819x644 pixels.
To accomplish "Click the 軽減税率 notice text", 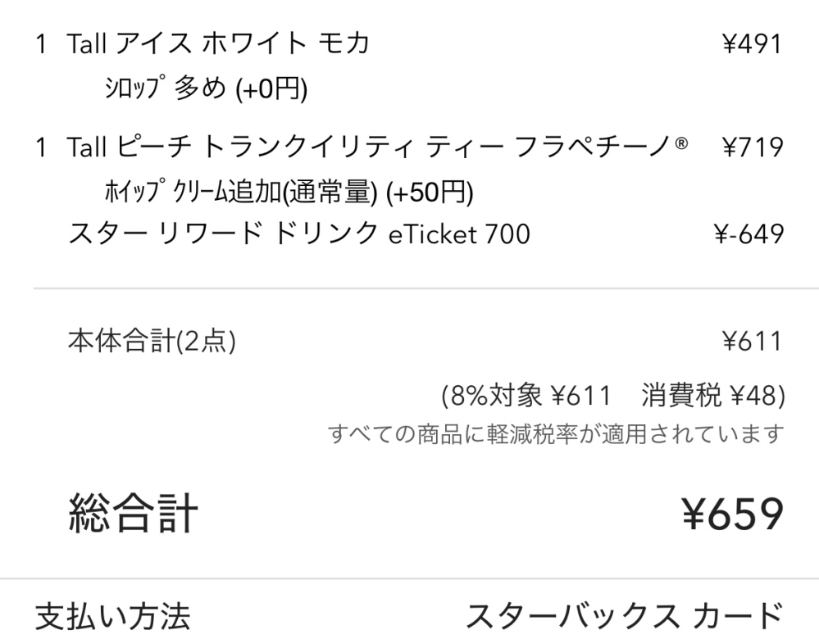I will 556,433.
